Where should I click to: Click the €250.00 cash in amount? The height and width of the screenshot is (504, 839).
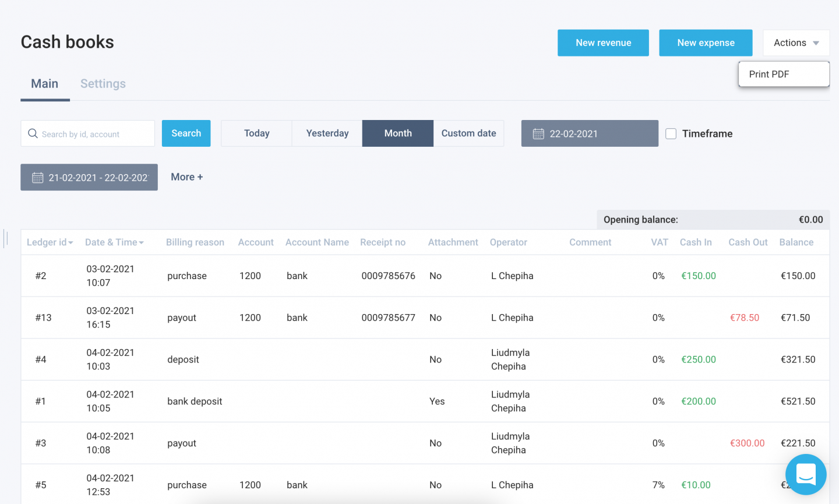point(699,360)
